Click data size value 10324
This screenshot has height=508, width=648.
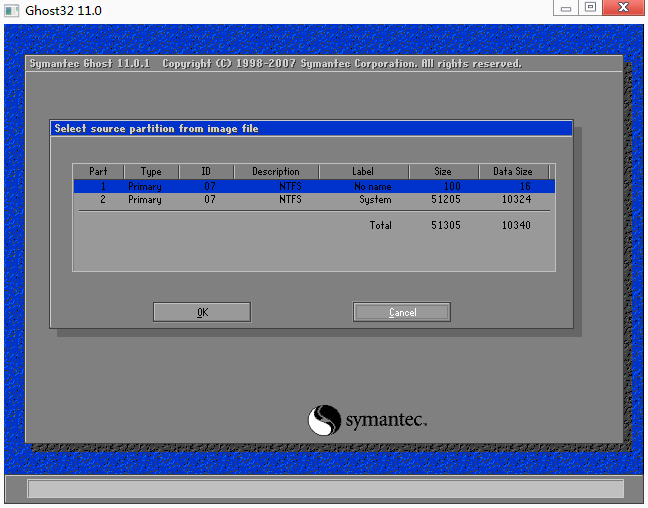[x=517, y=200]
